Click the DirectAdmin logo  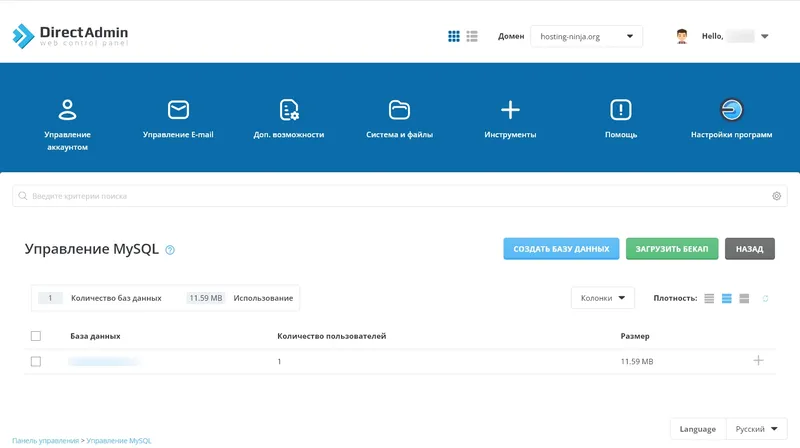70,36
